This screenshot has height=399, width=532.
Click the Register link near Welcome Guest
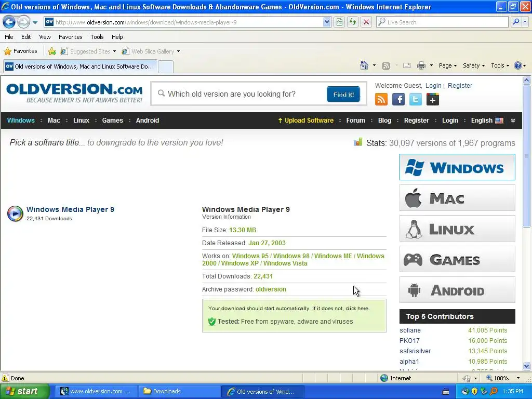[x=460, y=86]
